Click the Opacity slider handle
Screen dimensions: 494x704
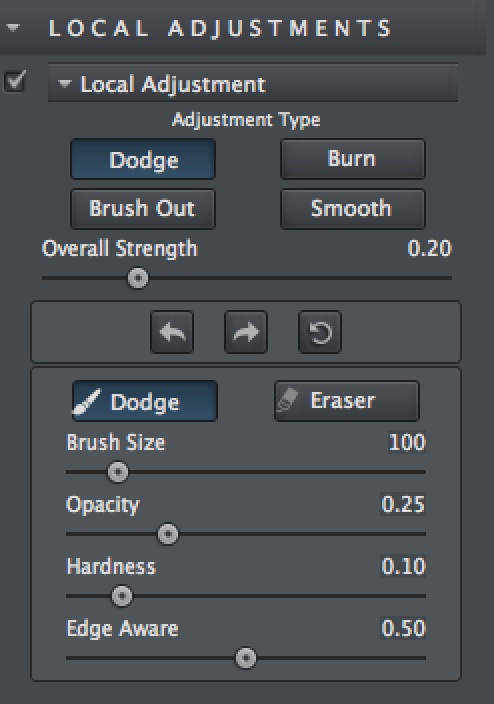point(168,534)
